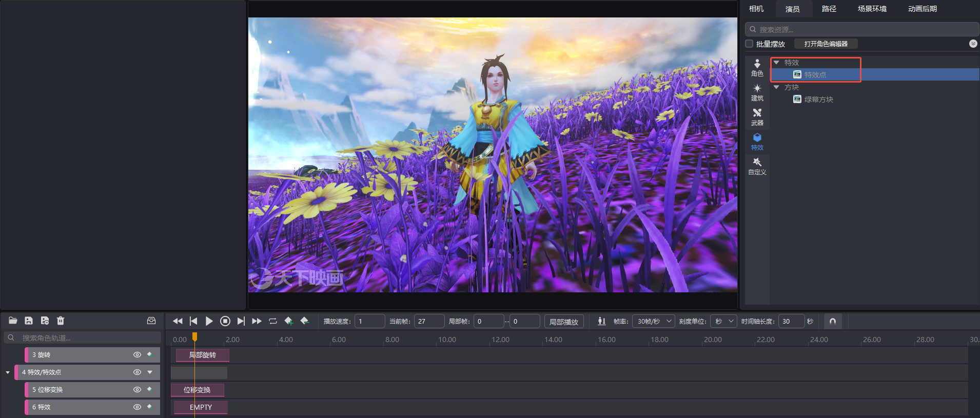
Task: Click the 播放速度 input field
Action: coord(369,321)
